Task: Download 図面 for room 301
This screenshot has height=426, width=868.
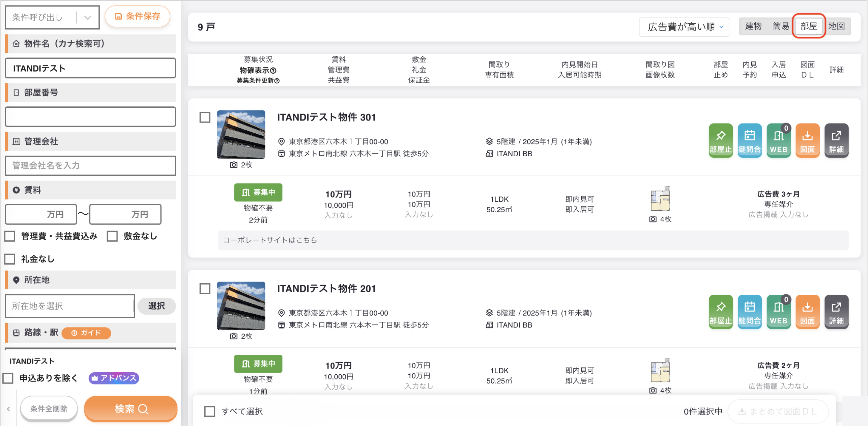Action: (807, 140)
